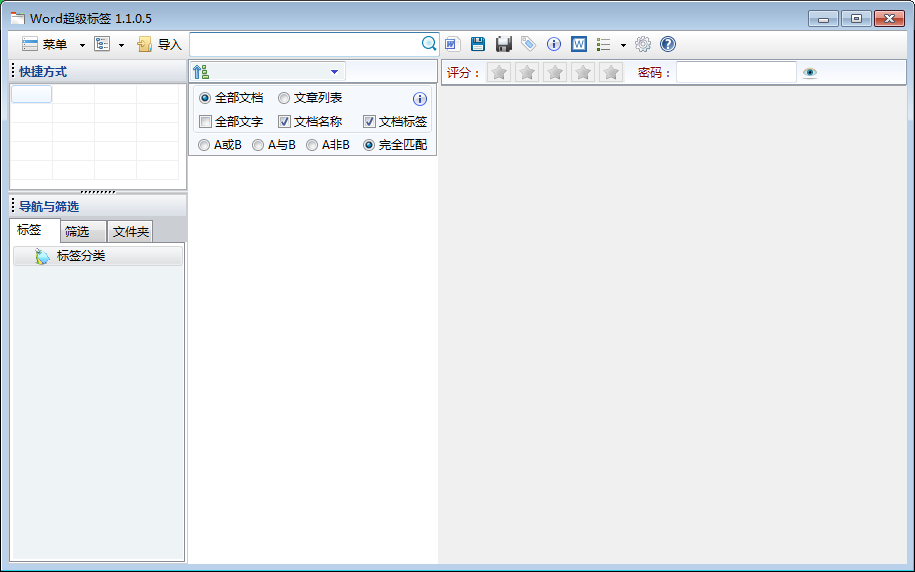Viewport: 915px width, 572px height.
Task: Expand the dropdown arrow beside 菜单
Action: (82, 45)
